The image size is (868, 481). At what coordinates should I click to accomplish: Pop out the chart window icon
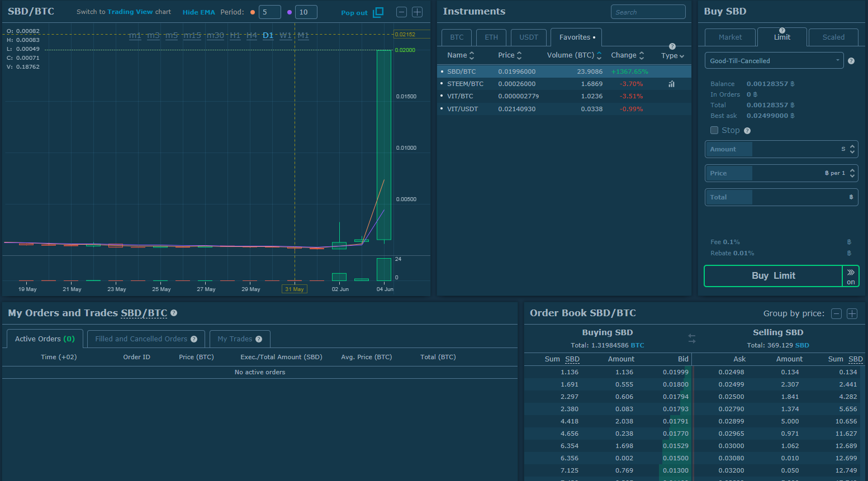coord(378,12)
